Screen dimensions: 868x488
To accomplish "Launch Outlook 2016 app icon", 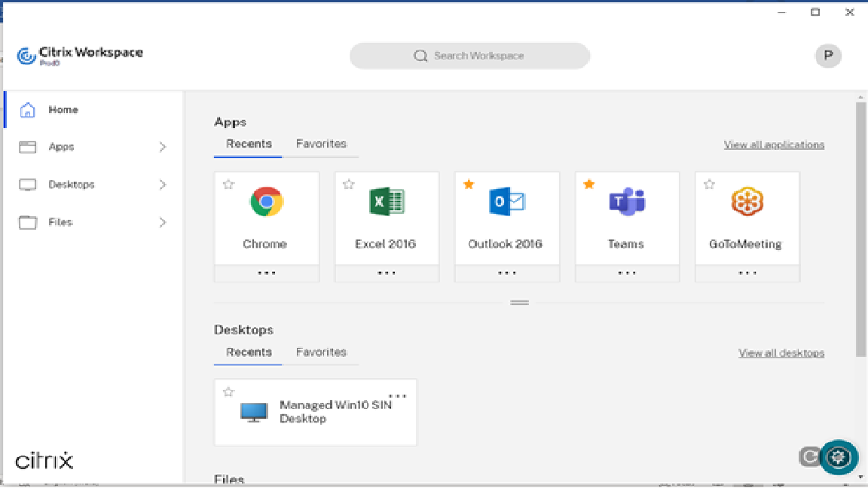I will click(506, 202).
